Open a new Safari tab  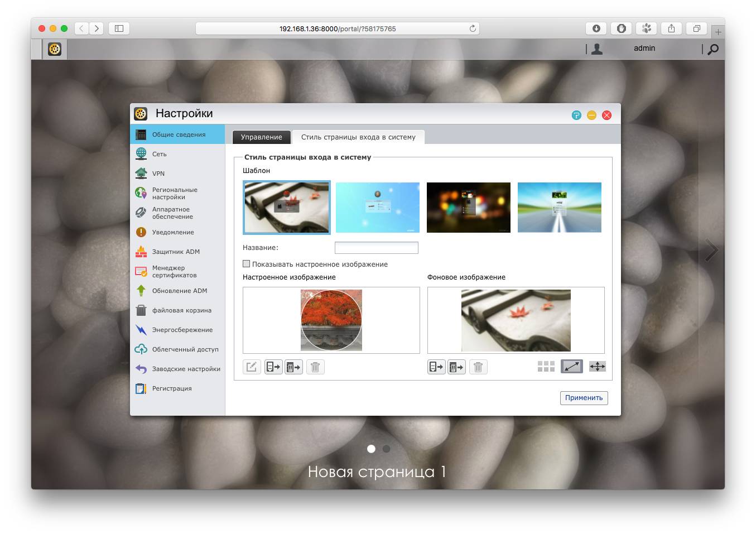tap(718, 32)
